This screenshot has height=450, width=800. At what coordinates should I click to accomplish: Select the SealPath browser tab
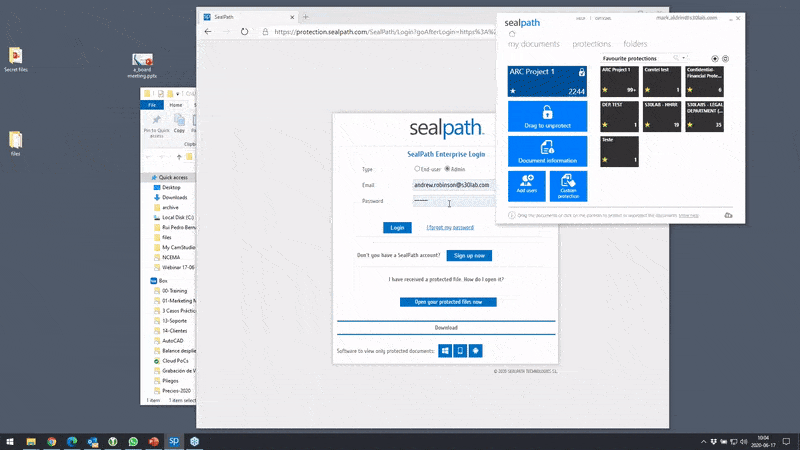coord(248,17)
